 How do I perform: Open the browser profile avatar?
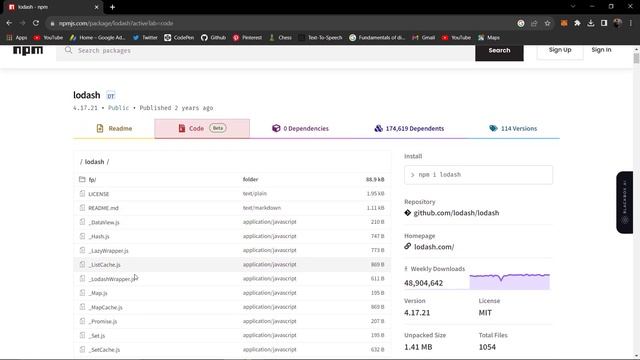point(618,23)
